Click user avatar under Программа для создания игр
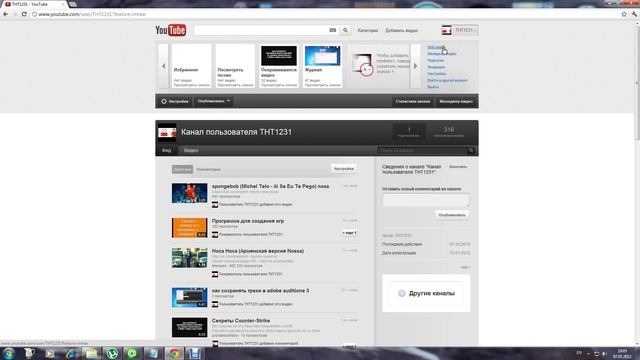The height and width of the screenshot is (360, 640). 215,235
